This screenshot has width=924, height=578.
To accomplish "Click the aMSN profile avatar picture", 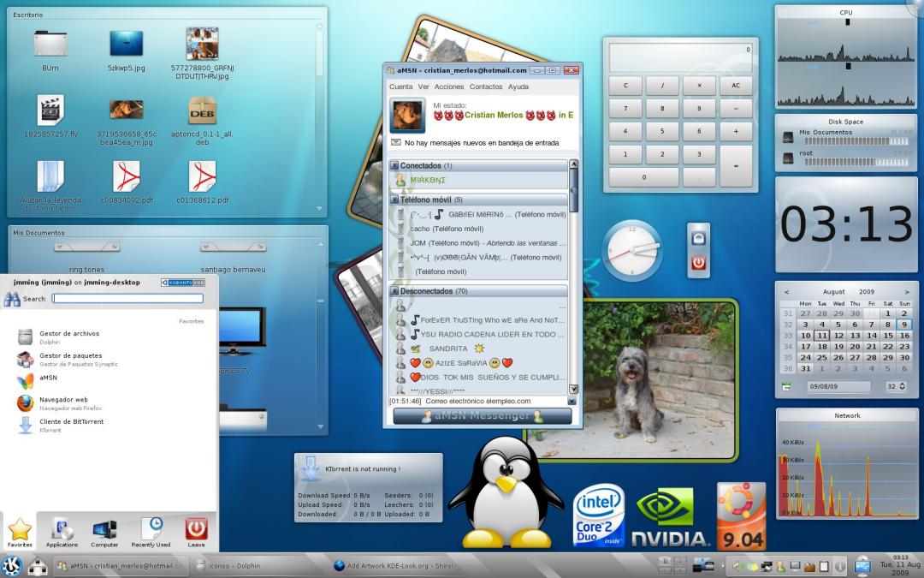I will (x=407, y=116).
